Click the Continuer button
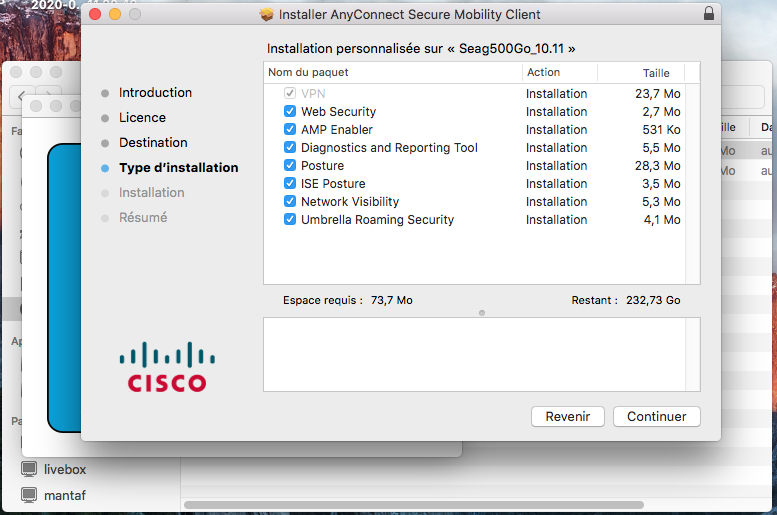Viewport: 777px width, 515px height. [657, 416]
